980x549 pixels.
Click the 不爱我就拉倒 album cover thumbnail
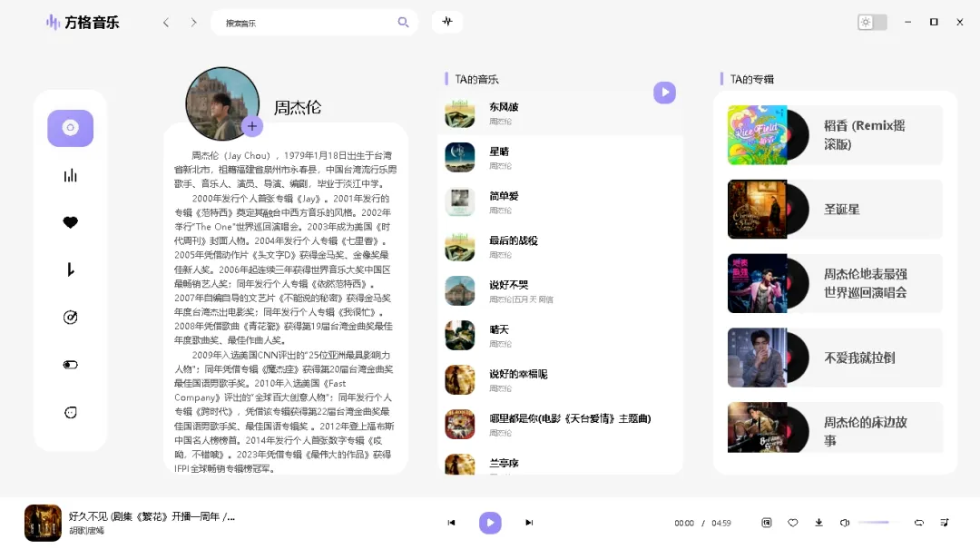tap(758, 358)
